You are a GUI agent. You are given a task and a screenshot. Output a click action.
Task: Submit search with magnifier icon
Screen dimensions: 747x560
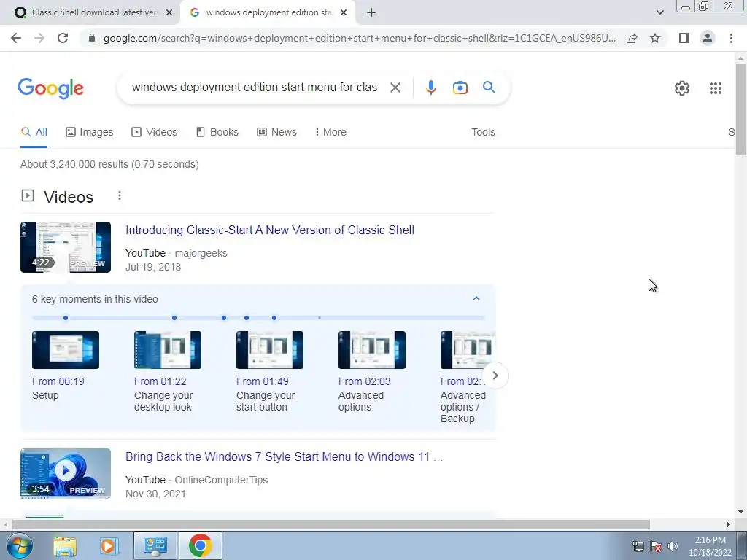coord(489,87)
